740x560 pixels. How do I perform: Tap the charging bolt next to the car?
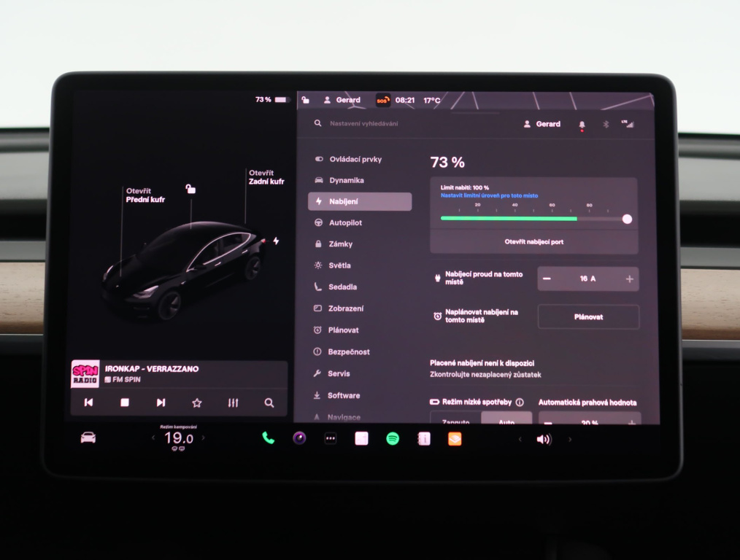276,241
